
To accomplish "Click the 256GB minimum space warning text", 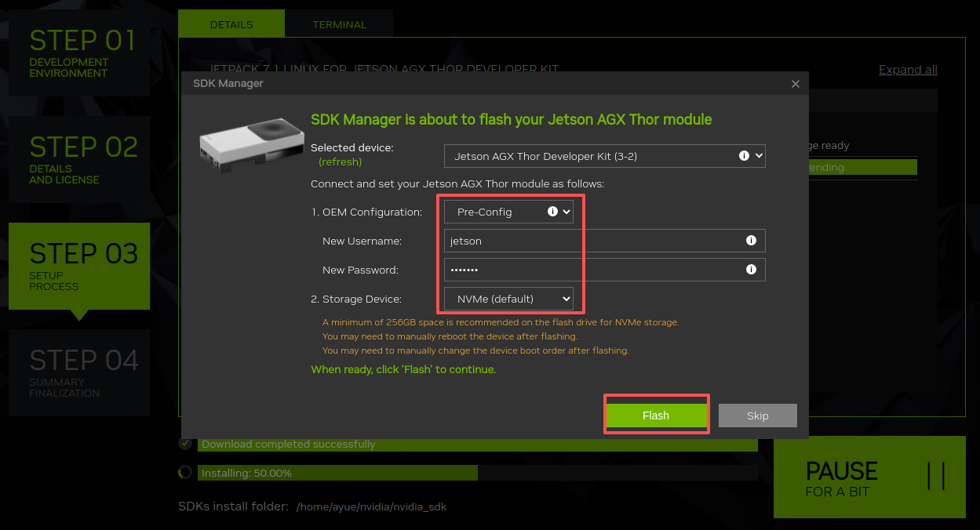I will [501, 322].
